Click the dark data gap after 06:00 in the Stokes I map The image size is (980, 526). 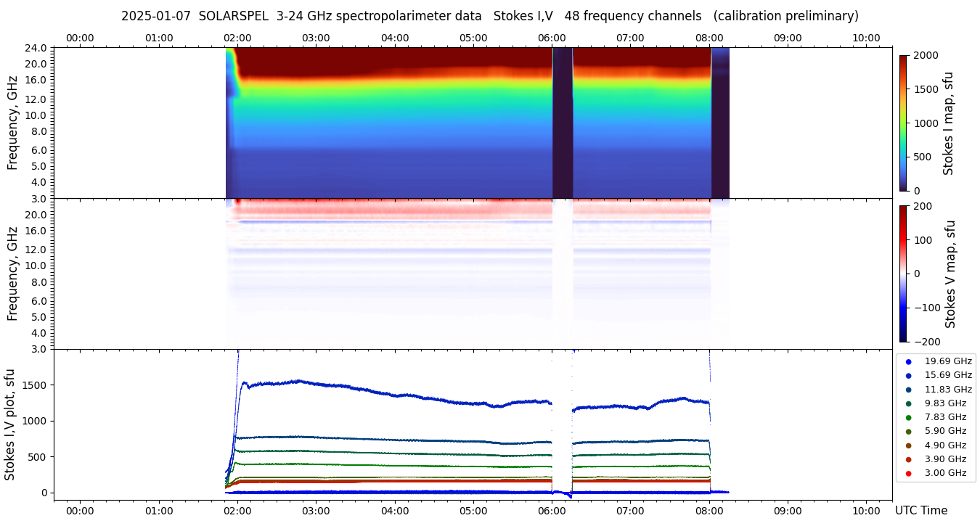tap(563, 123)
